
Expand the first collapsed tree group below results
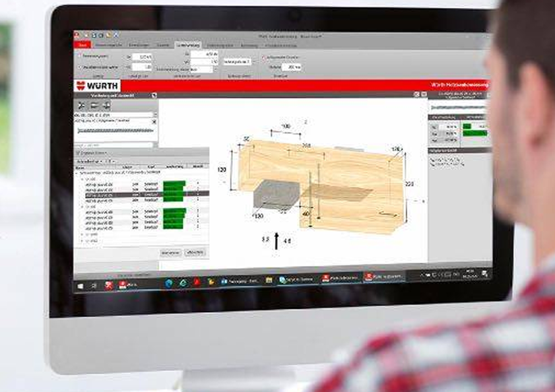pyautogui.click(x=81, y=234)
